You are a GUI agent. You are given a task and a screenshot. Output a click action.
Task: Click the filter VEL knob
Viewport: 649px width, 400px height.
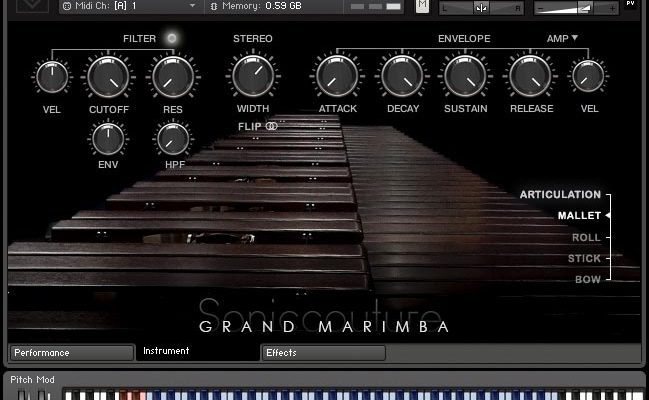pos(49,75)
